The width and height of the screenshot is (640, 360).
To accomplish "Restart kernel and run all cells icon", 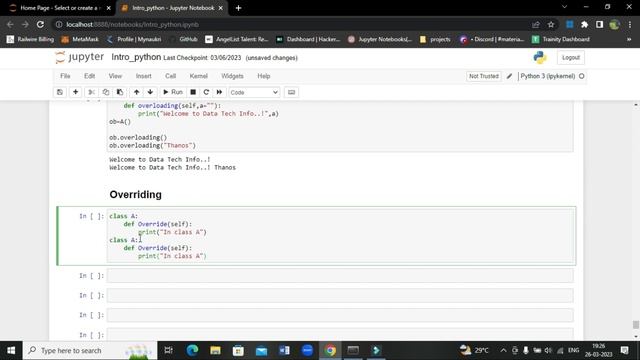I will point(219,92).
